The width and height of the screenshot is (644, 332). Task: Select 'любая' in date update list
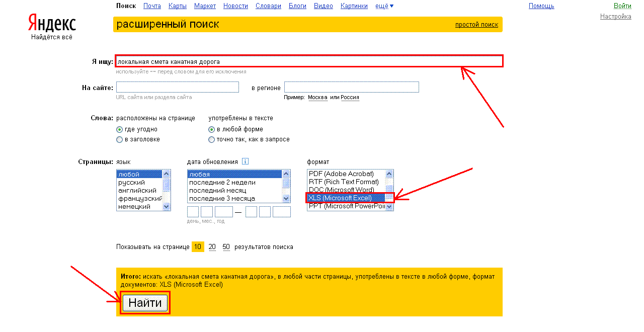pyautogui.click(x=235, y=174)
